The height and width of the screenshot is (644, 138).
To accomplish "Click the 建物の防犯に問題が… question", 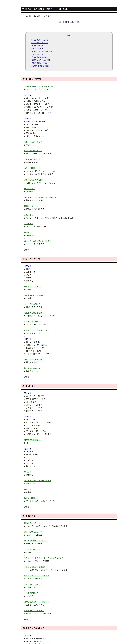I will 33,440.
